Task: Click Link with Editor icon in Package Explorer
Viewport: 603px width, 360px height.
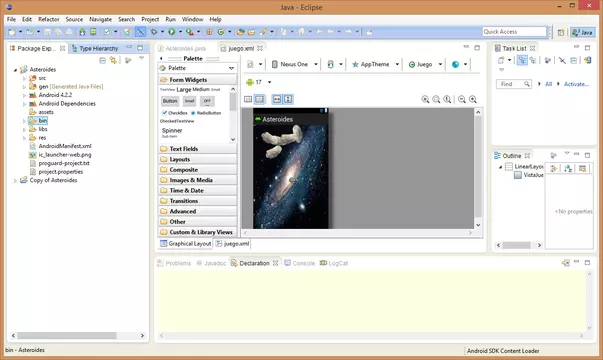Action: click(113, 60)
